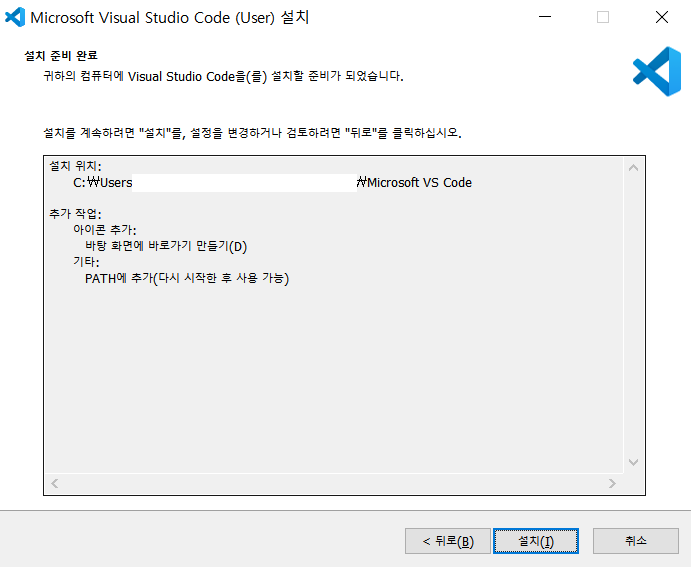Click the window title 'Microsoft Visual Studio Code (User) 설치'
The height and width of the screenshot is (567, 691).
point(170,18)
